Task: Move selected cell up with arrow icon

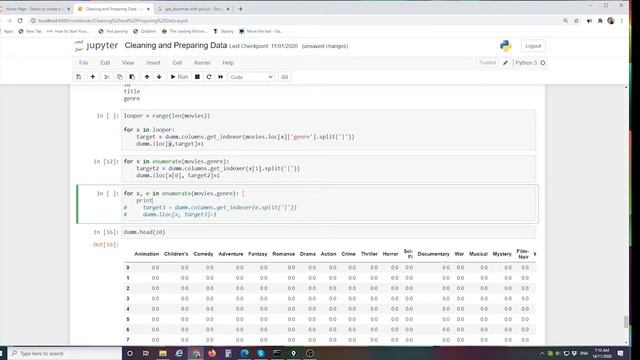Action: (x=147, y=77)
